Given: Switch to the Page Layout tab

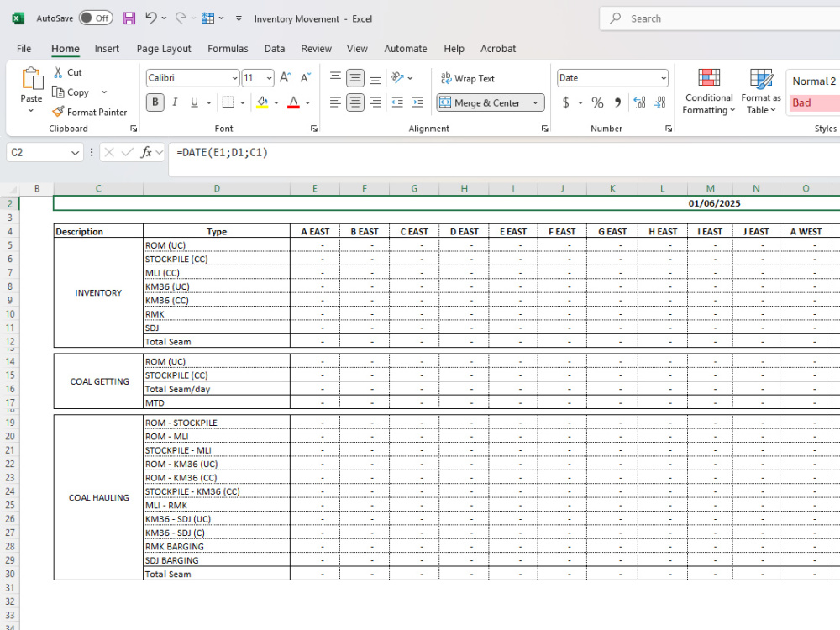Looking at the screenshot, I should click(x=164, y=48).
